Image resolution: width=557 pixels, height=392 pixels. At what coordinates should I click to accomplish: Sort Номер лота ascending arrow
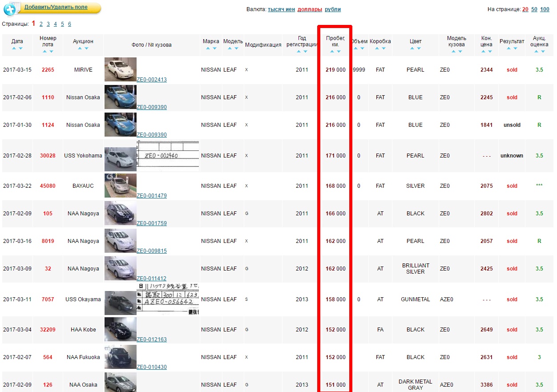[x=44, y=51]
